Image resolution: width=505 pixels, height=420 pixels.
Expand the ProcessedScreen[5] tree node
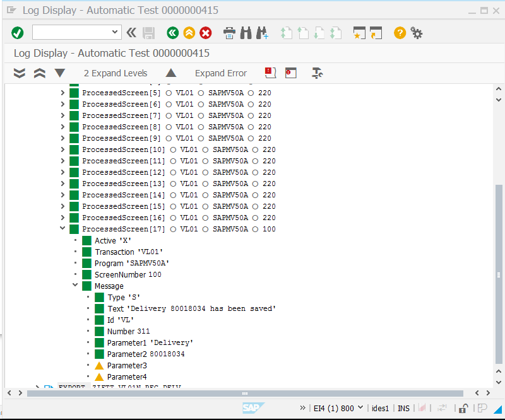[x=62, y=93]
